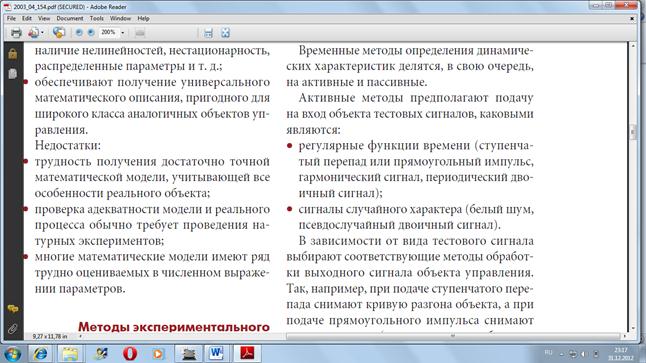The image size is (646, 363).
Task: Click line 'В зависимости от вида тестового'
Action: tap(416, 241)
